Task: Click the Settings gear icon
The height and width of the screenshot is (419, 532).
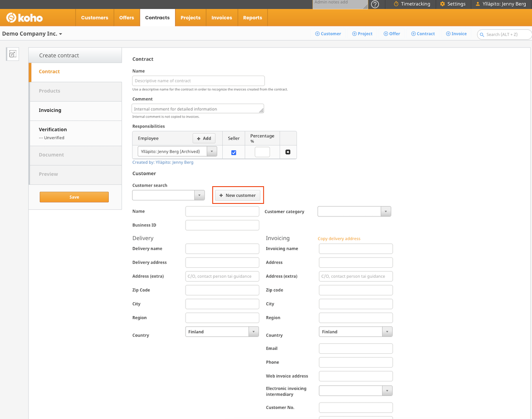Action: coord(442,4)
